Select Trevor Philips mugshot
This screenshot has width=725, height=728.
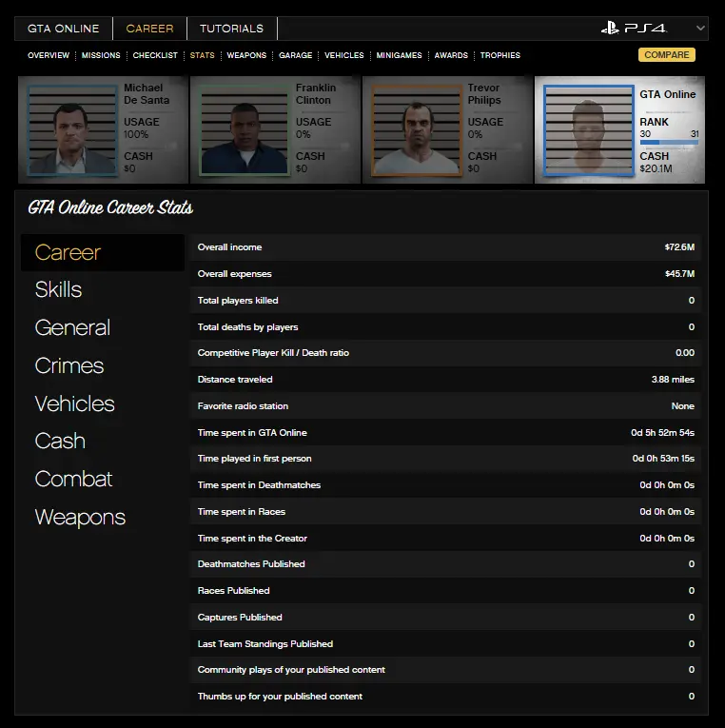tap(417, 130)
